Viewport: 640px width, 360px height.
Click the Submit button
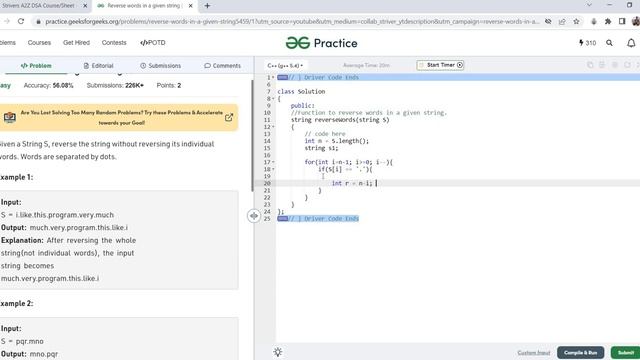[x=625, y=353]
